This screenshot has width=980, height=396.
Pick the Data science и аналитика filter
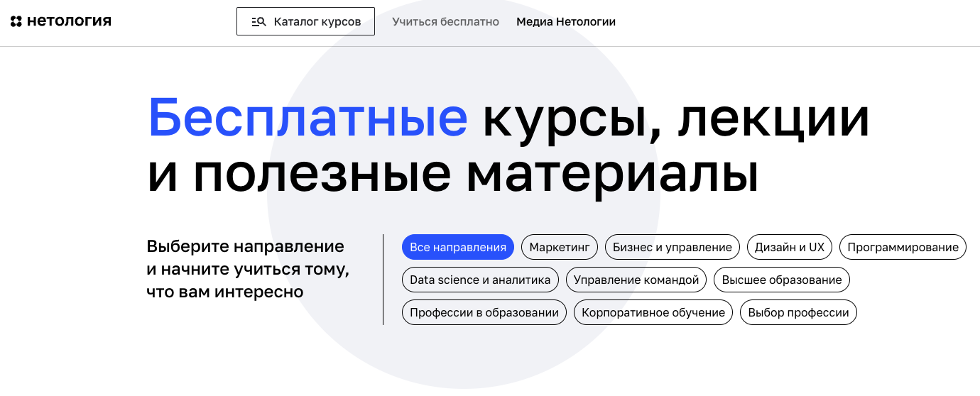[480, 280]
